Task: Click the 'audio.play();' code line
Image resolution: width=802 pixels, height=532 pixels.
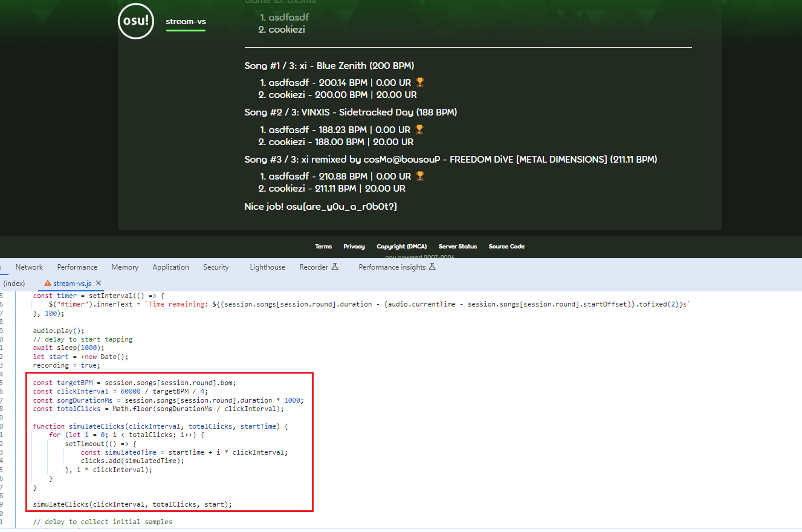Action: tap(59, 331)
